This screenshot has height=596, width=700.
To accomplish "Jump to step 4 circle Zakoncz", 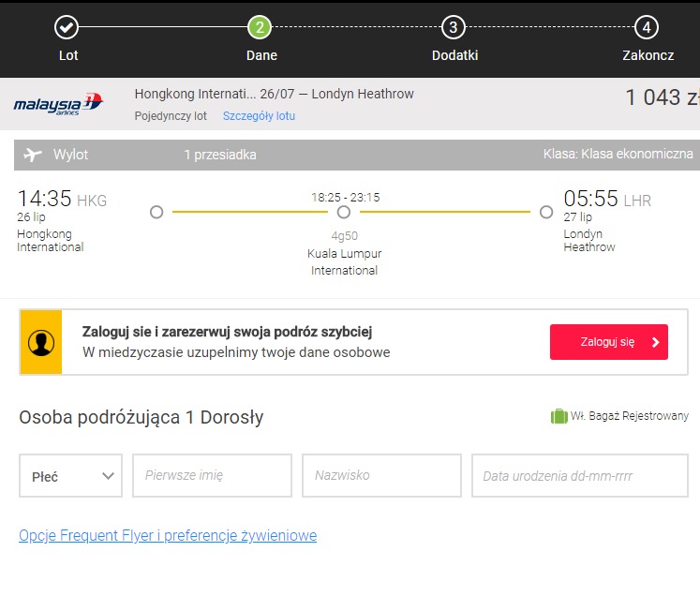I will point(647,27).
